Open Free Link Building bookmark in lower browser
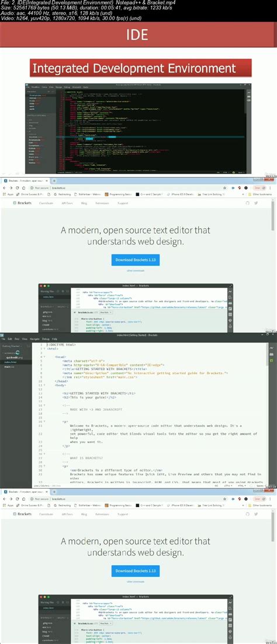 pos(212,506)
